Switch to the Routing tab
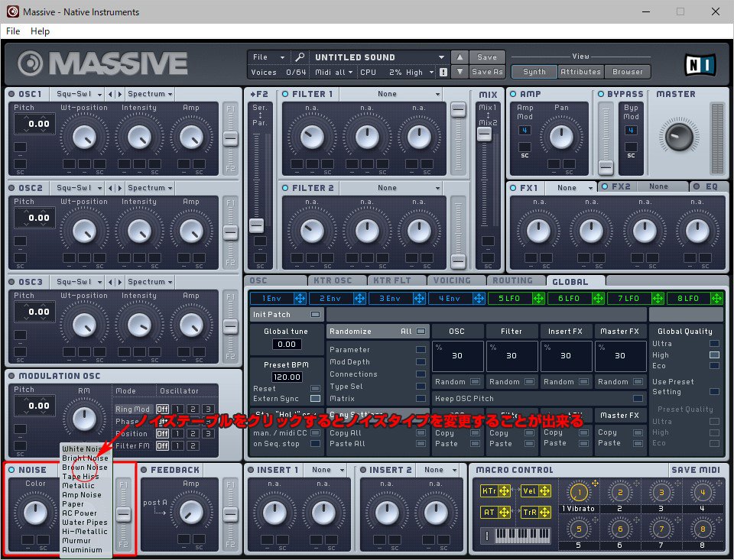 515,280
